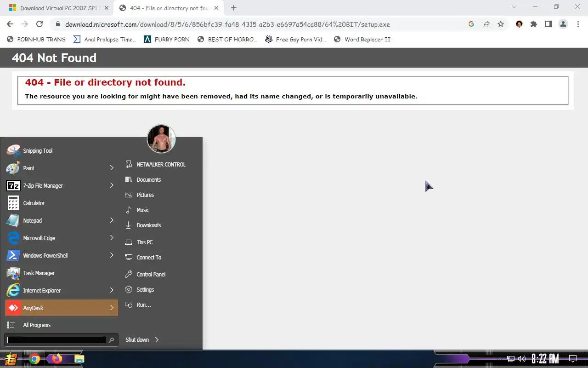
Task: Open the Extensions puzzle icon
Action: click(534, 24)
